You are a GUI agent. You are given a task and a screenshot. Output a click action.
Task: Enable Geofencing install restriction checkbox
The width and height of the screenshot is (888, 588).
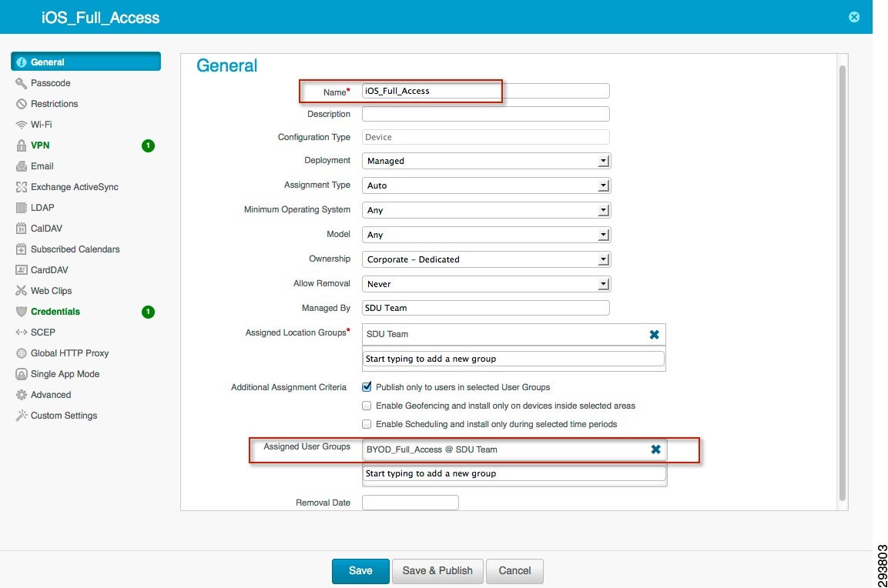[367, 406]
